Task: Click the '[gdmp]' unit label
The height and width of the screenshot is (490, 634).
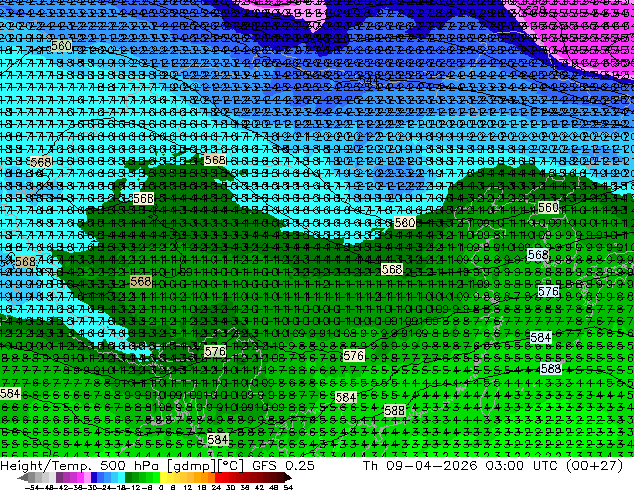Action: click(x=191, y=466)
